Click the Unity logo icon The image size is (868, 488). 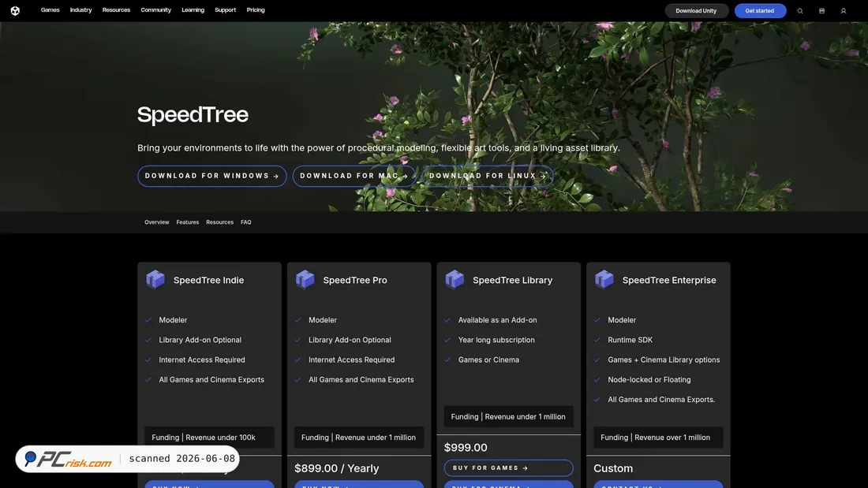coord(15,10)
